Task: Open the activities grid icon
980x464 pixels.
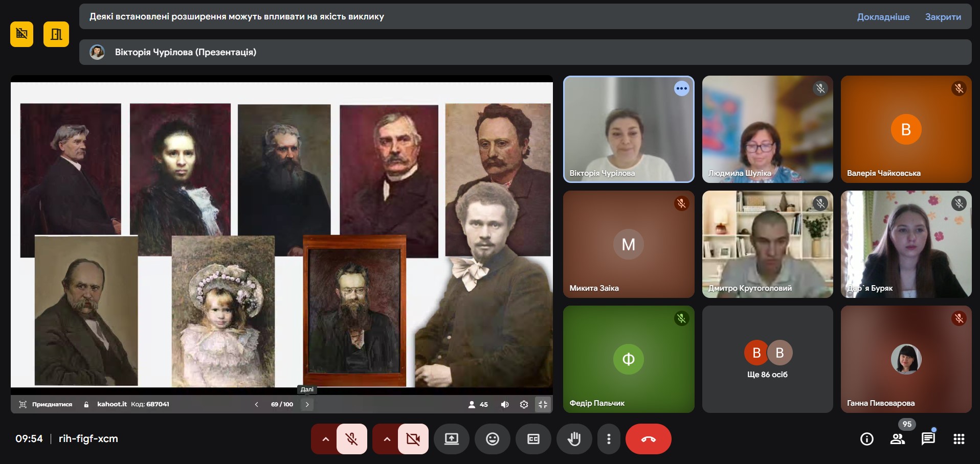Action: coord(959,439)
